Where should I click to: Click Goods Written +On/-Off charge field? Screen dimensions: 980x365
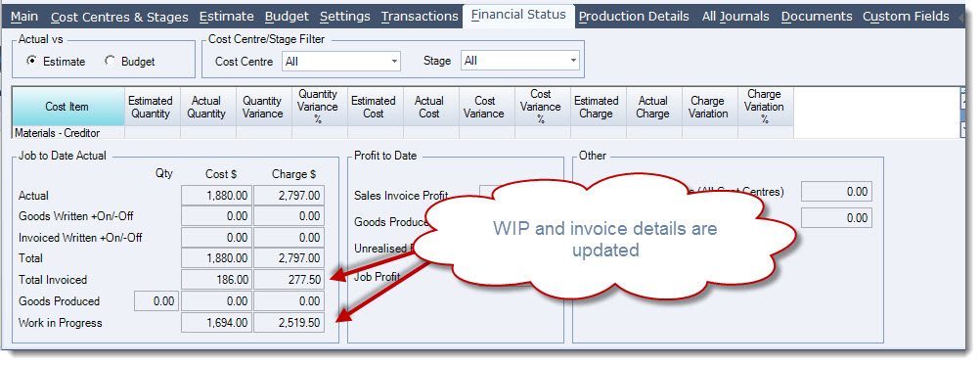click(289, 216)
